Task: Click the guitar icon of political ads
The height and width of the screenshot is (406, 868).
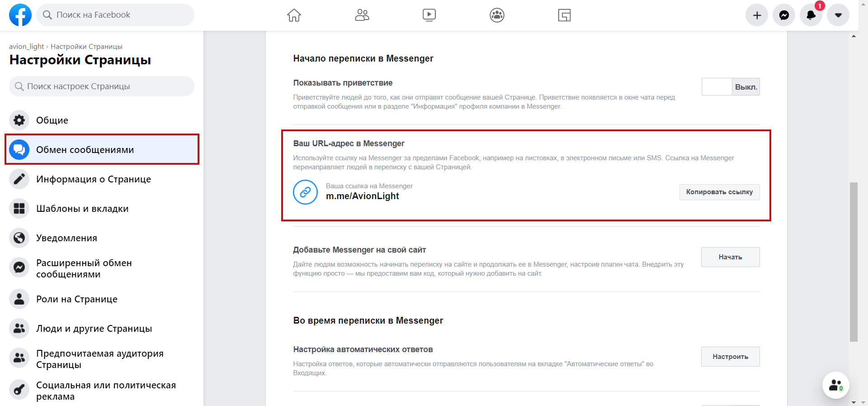Action: [x=19, y=389]
